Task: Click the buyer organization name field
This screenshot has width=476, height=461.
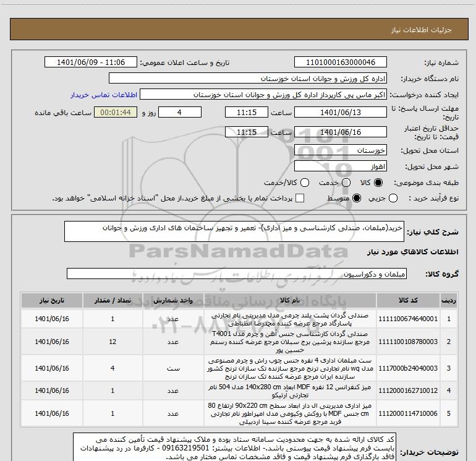Action: point(248,78)
